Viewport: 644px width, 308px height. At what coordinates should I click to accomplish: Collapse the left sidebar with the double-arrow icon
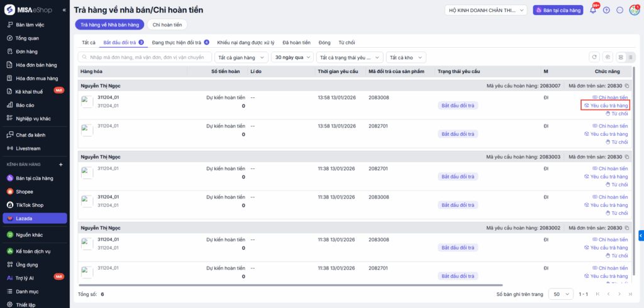(x=64, y=11)
